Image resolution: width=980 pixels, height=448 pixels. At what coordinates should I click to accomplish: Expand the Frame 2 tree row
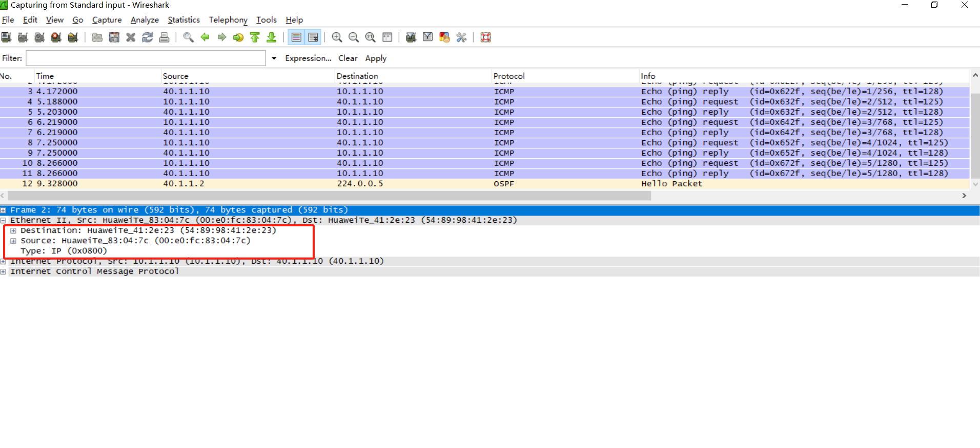pyautogui.click(x=3, y=210)
